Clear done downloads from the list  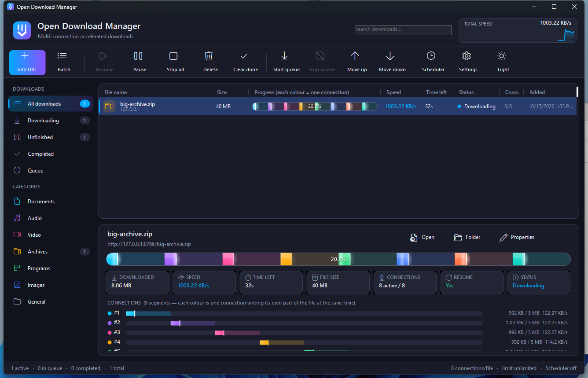[x=246, y=62]
